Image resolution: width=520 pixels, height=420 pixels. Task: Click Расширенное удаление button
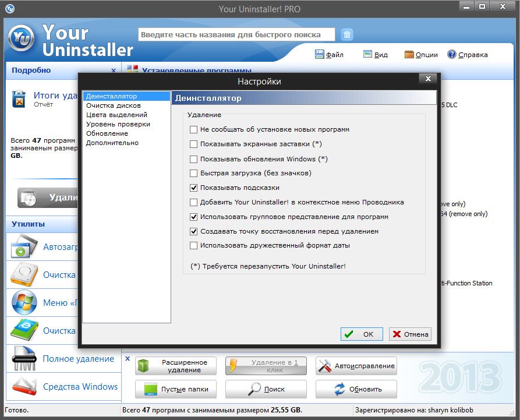coord(176,366)
